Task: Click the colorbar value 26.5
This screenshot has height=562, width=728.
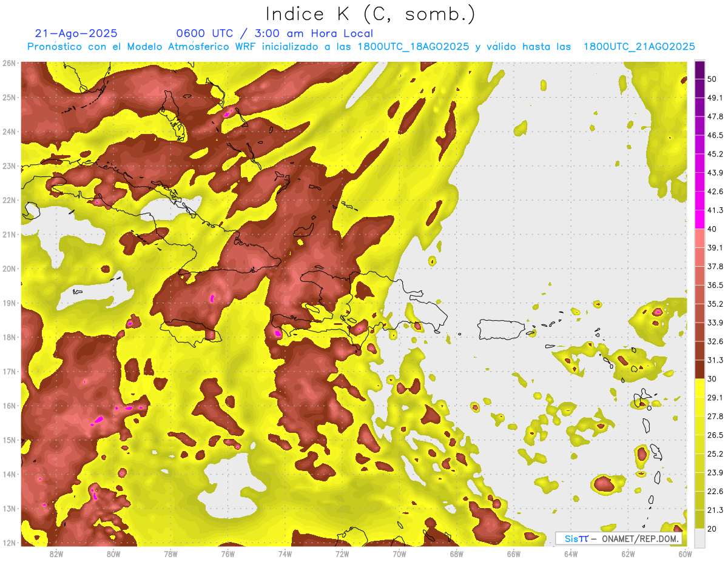Action: (x=716, y=436)
